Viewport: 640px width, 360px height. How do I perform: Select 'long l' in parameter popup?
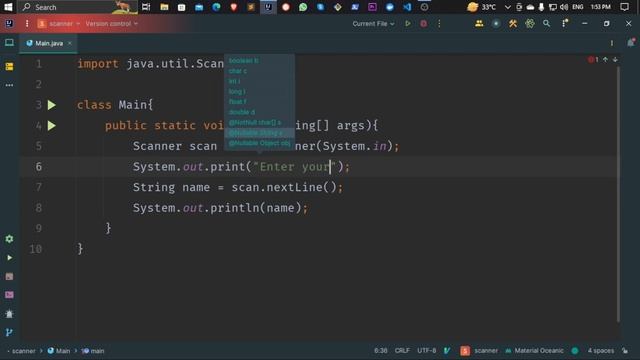click(237, 91)
